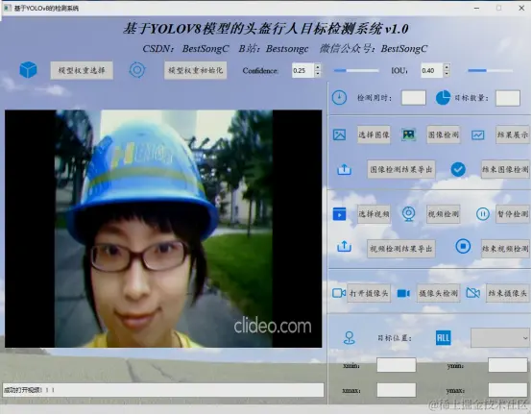Click the clock detection time icon
532x415 pixels.
(339, 98)
